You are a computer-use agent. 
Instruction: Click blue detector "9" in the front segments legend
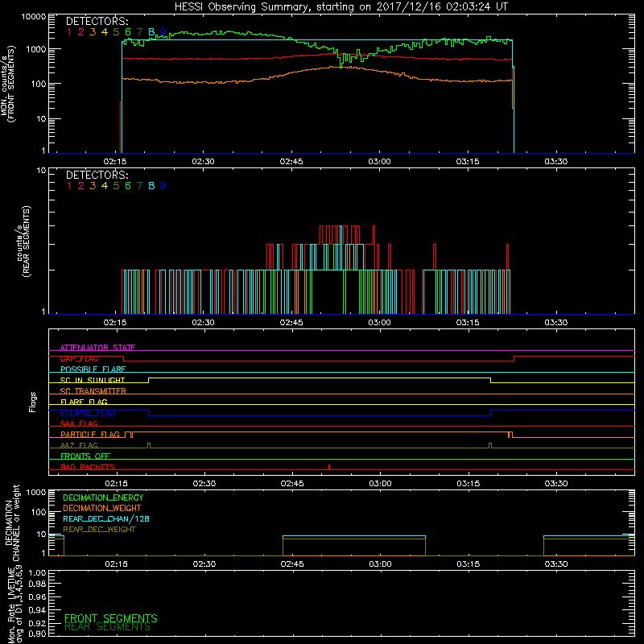tap(163, 32)
